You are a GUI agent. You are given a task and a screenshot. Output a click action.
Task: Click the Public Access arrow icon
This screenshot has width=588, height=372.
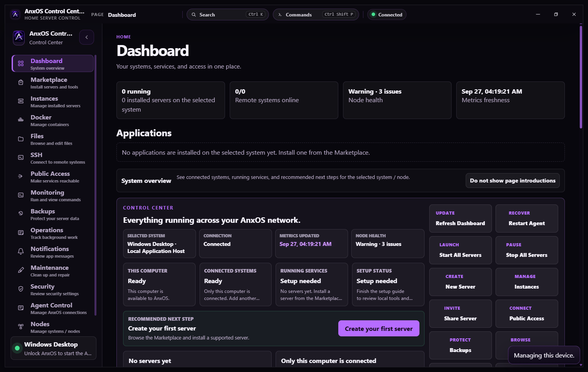point(21,176)
